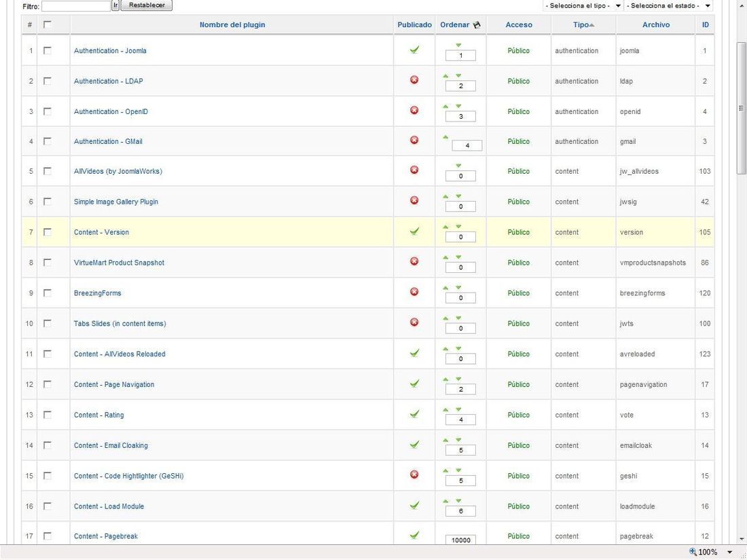
Task: Check the BreezingForms row checkbox
Action: pyautogui.click(x=47, y=293)
